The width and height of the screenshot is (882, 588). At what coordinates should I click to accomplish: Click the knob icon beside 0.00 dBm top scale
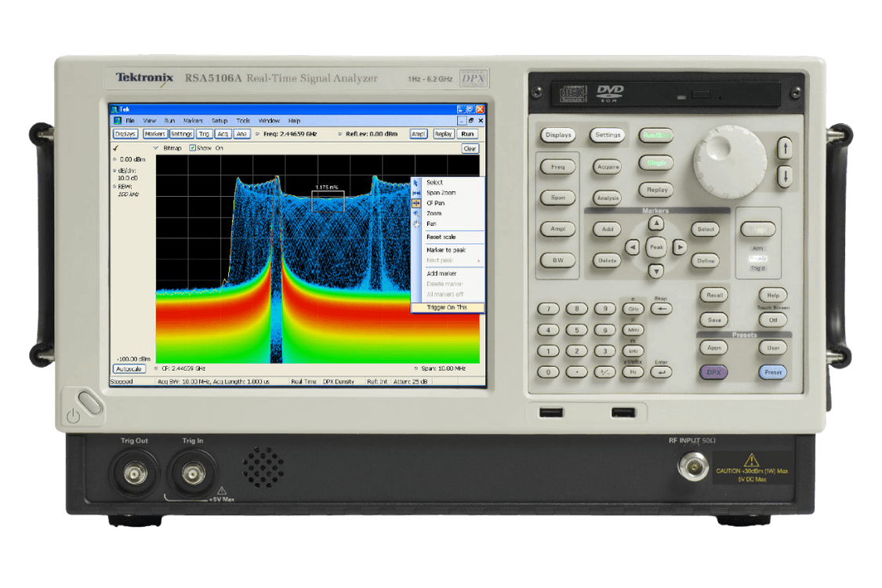point(114,159)
